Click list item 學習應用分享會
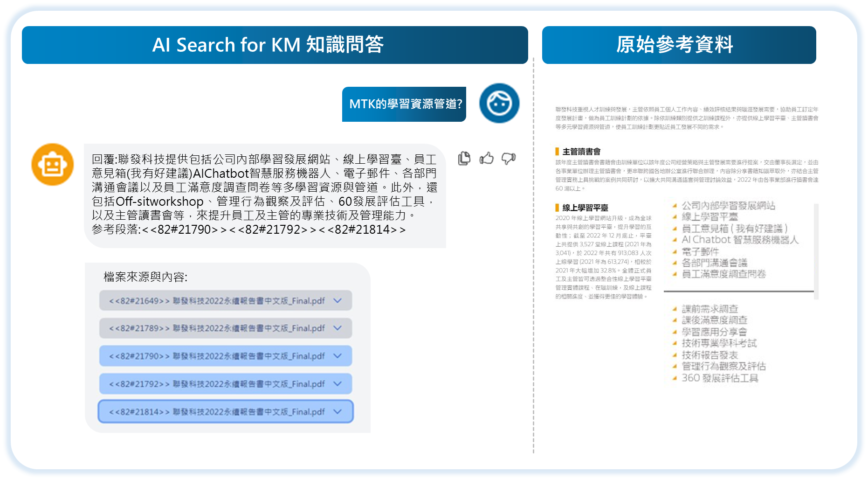The width and height of the screenshot is (868, 480). click(714, 332)
